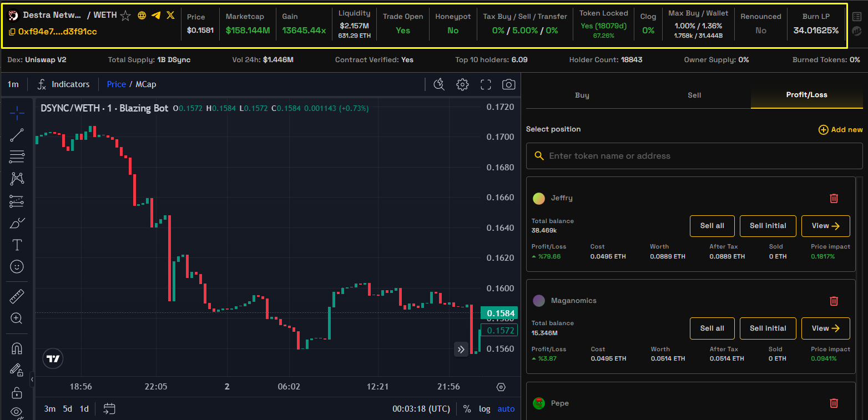Image resolution: width=868 pixels, height=420 pixels.
Task: Delete the Jeffry position with trash icon
Action: (x=834, y=198)
